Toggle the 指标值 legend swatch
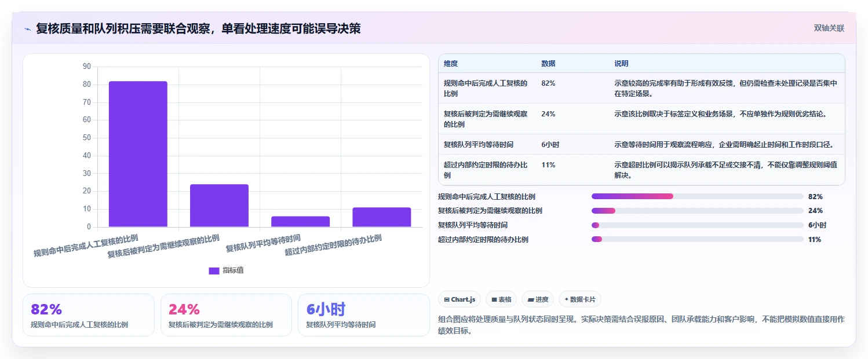 [214, 270]
